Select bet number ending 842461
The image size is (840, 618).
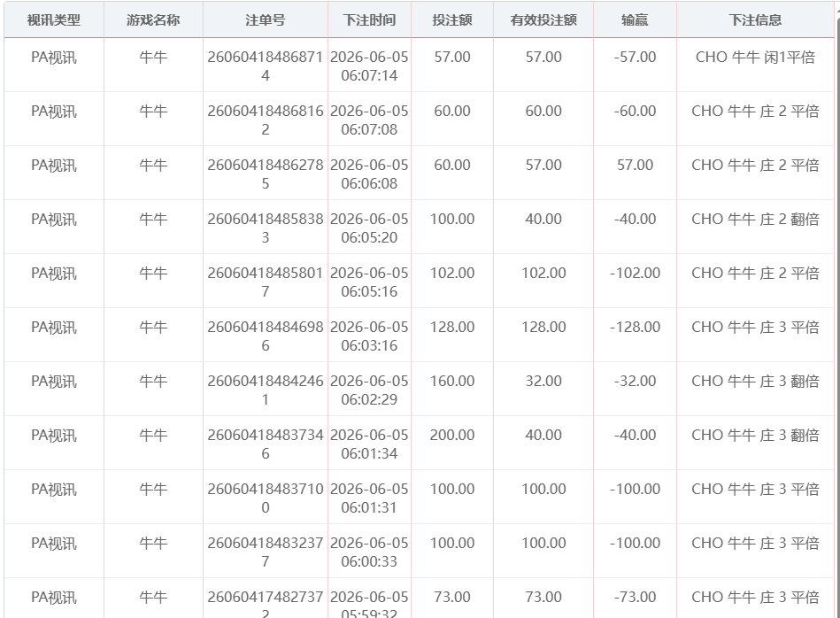pos(266,390)
